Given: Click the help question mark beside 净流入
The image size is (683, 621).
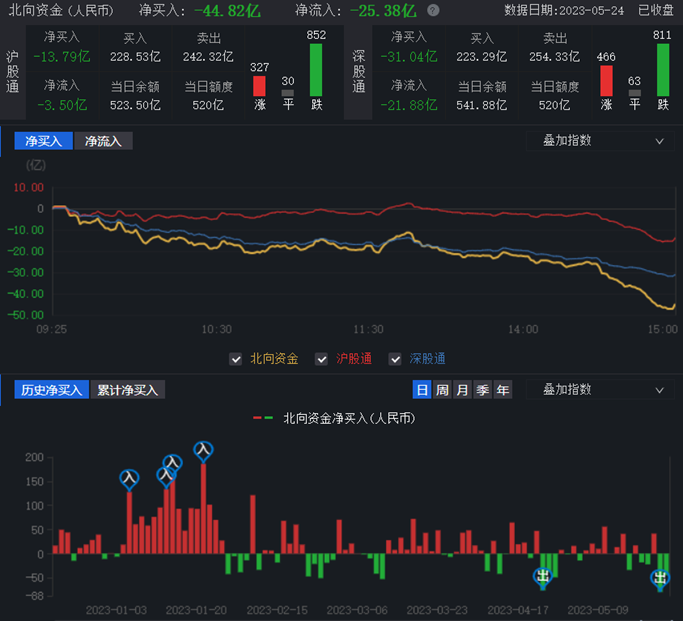Looking at the screenshot, I should pyautogui.click(x=433, y=11).
